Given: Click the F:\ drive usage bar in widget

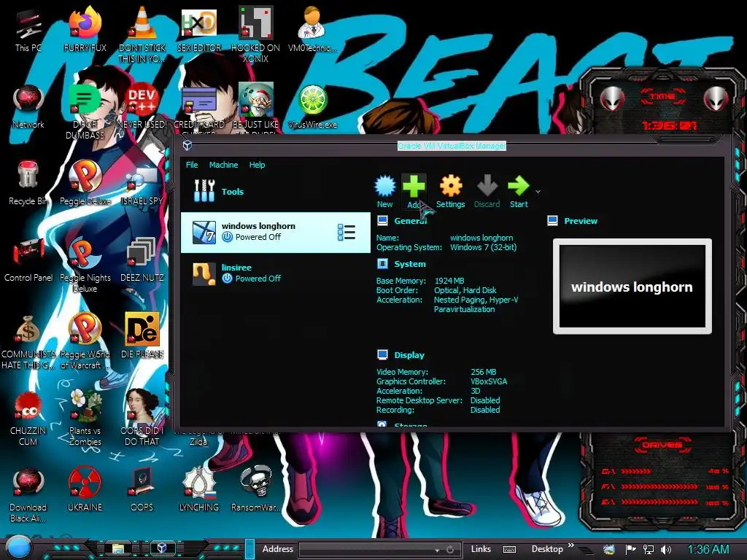Looking at the screenshot, I should click(x=659, y=486).
